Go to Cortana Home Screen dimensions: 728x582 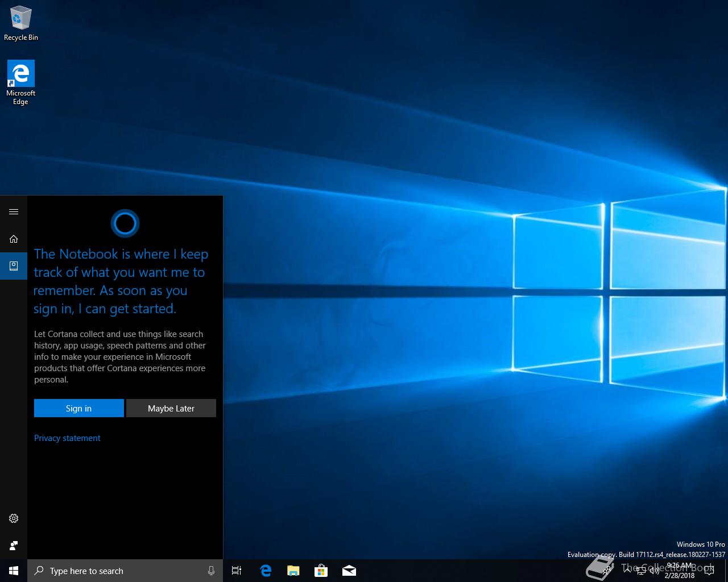[14, 239]
